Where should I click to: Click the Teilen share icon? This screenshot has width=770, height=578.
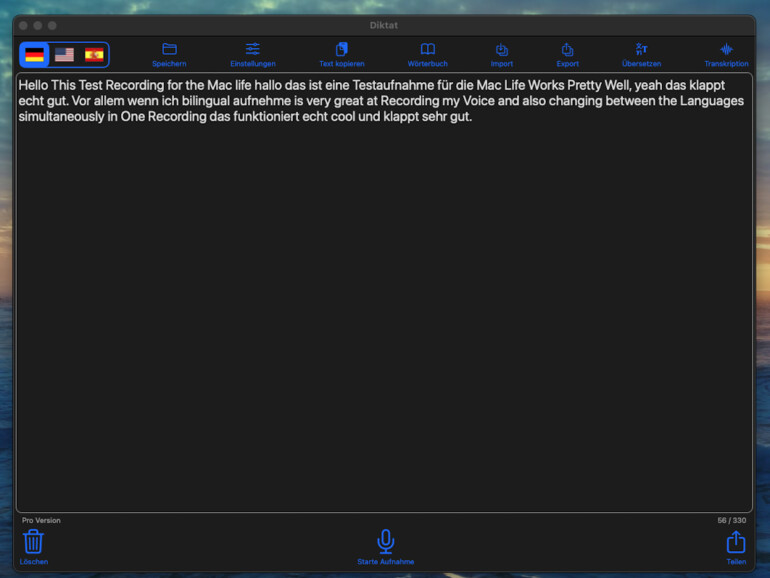(736, 542)
